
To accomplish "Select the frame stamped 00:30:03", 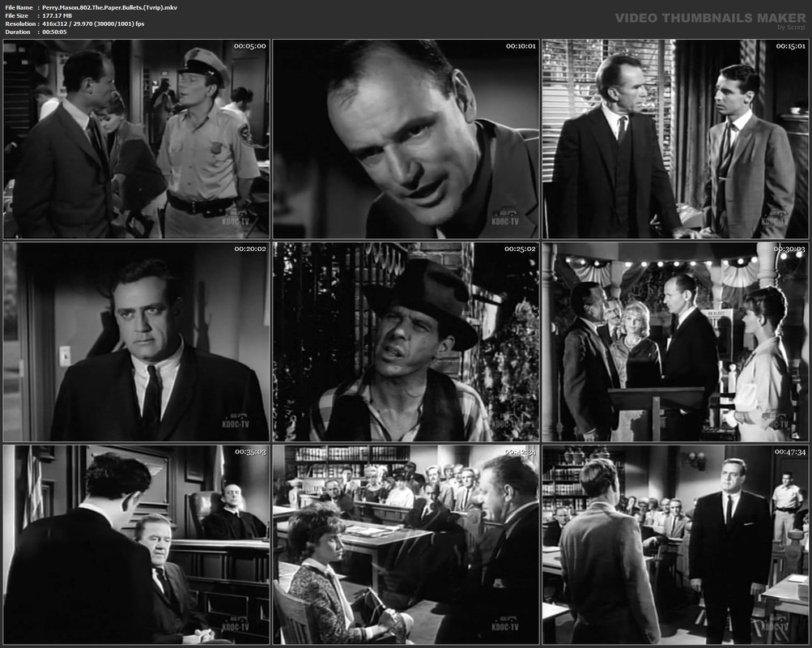I will pos(675,342).
